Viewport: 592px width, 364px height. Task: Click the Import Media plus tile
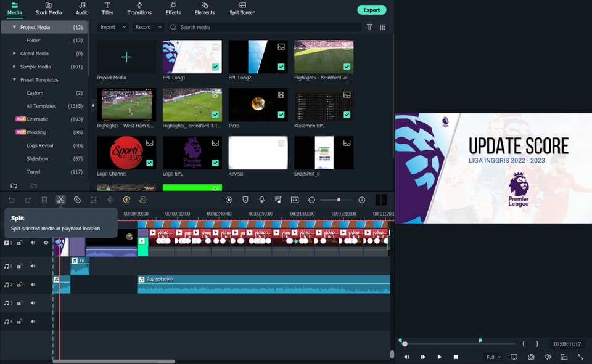click(x=126, y=57)
